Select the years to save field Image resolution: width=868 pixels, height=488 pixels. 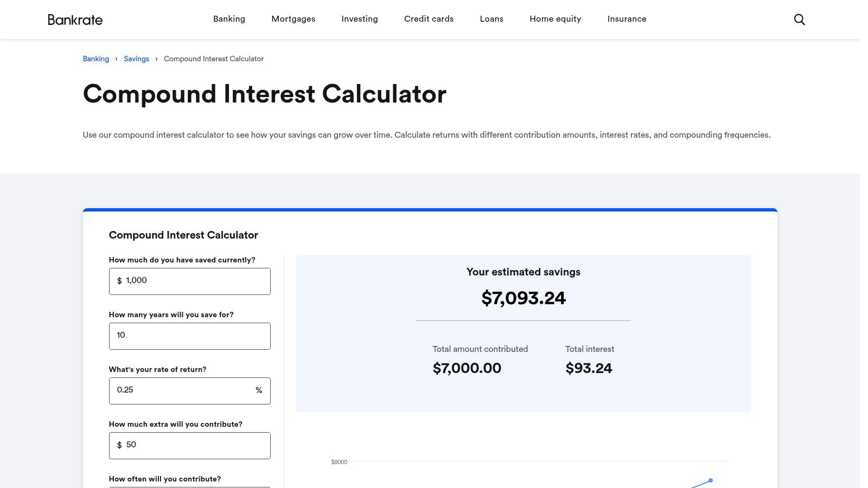[x=189, y=336]
